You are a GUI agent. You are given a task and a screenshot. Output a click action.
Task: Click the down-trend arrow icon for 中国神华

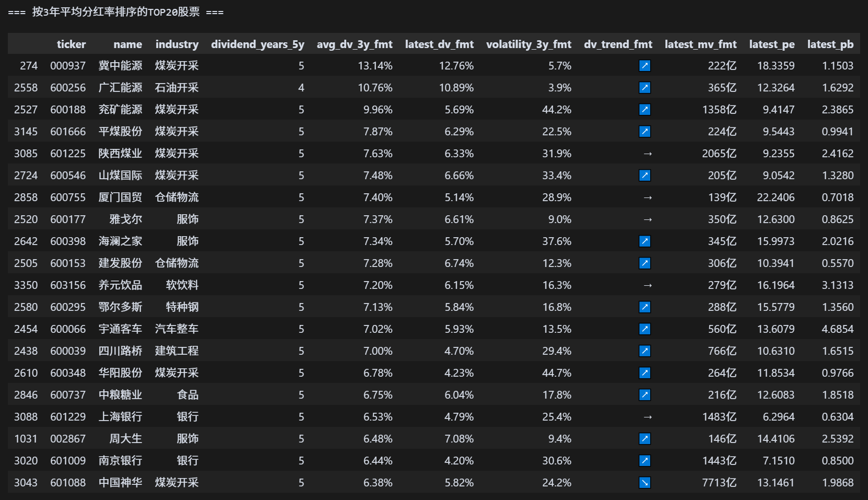pyautogui.click(x=645, y=483)
